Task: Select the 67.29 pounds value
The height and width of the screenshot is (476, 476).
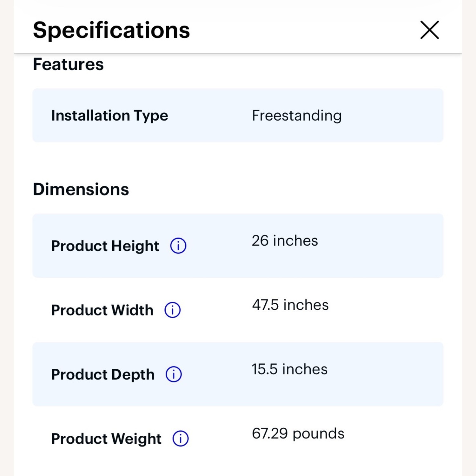Action: coord(298,433)
